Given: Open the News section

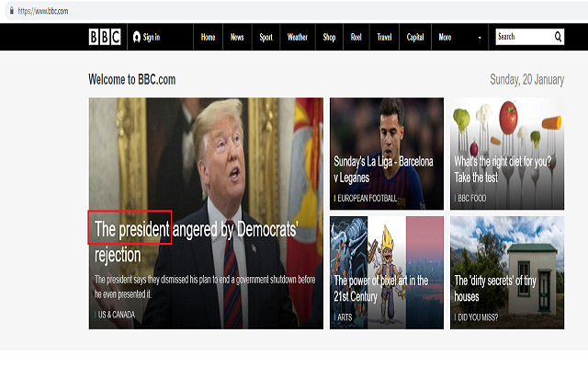Looking at the screenshot, I should click(x=237, y=37).
